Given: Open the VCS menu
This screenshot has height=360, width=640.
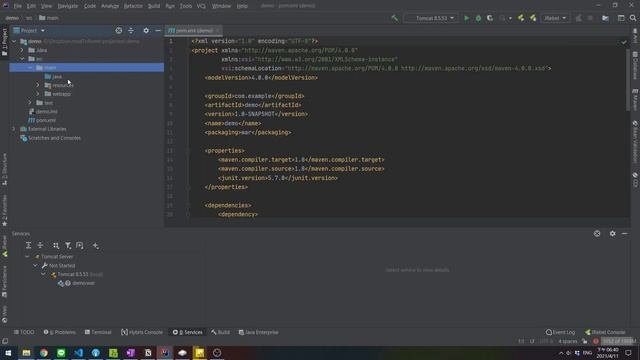Looking at the screenshot, I should [201, 6].
